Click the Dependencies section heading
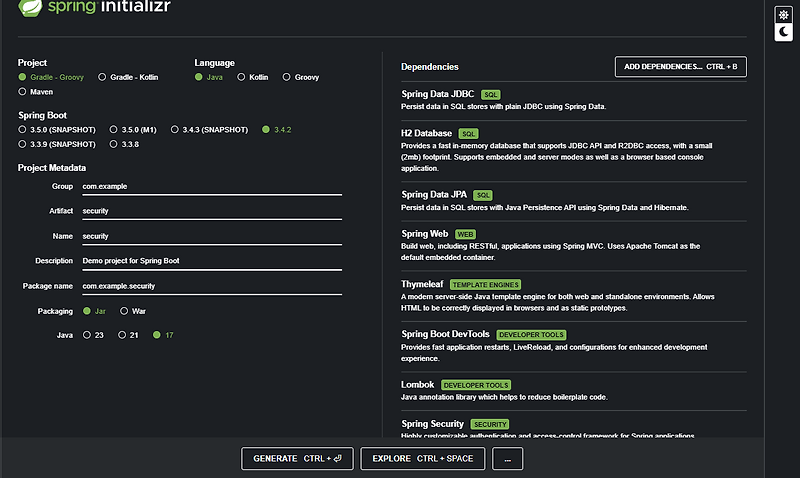The width and height of the screenshot is (800, 478). pos(430,67)
